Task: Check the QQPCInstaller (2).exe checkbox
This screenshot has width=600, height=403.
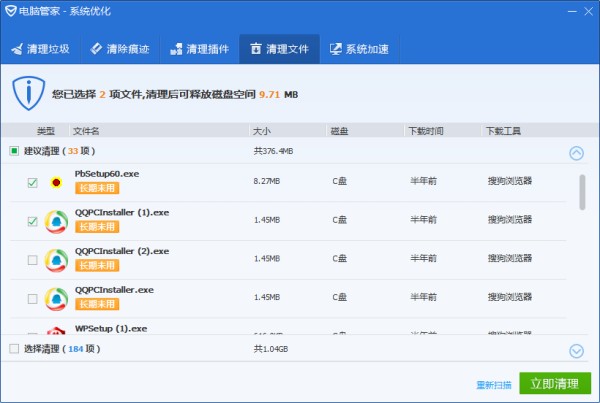Action: pyautogui.click(x=33, y=260)
